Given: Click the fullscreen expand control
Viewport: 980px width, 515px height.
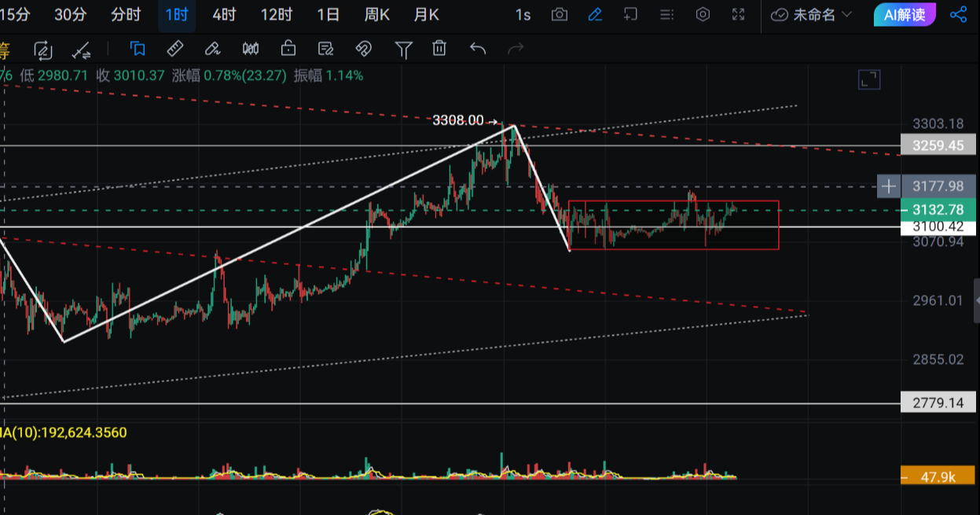Looking at the screenshot, I should tap(738, 14).
